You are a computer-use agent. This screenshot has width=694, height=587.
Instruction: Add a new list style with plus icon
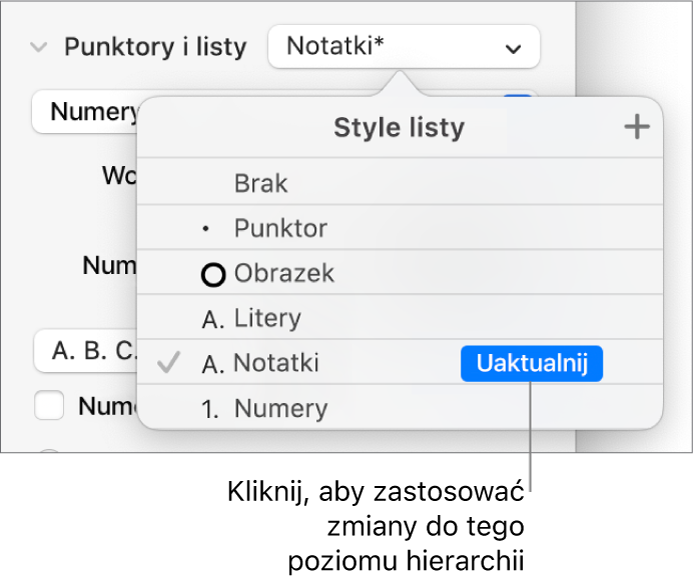tap(636, 127)
